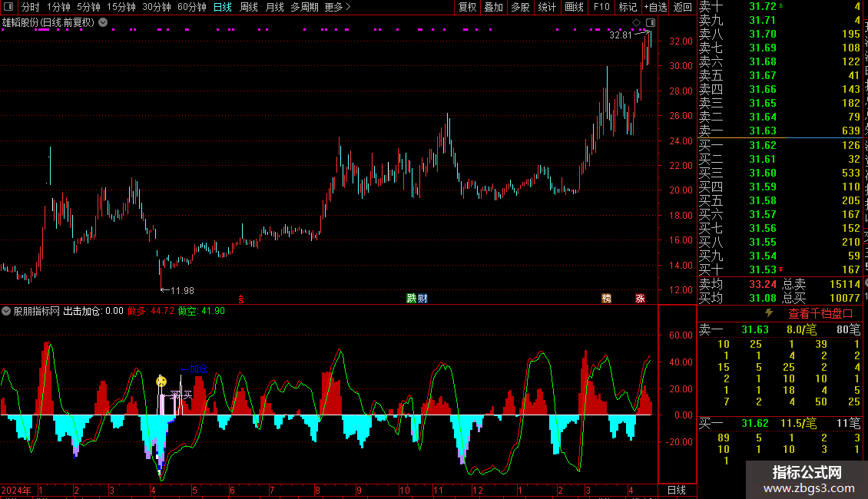Click the 2024年 label on the time axis
868x499 pixels.
(x=16, y=490)
